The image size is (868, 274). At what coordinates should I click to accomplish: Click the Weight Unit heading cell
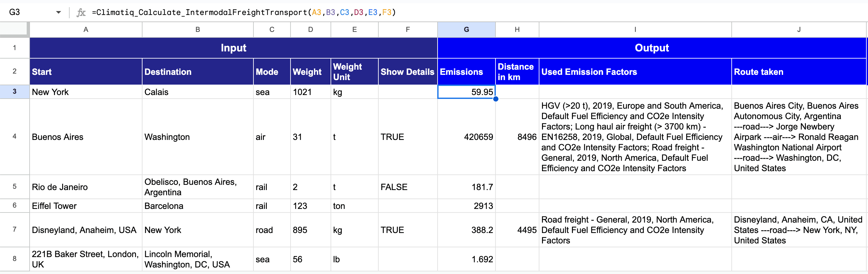[x=355, y=72]
